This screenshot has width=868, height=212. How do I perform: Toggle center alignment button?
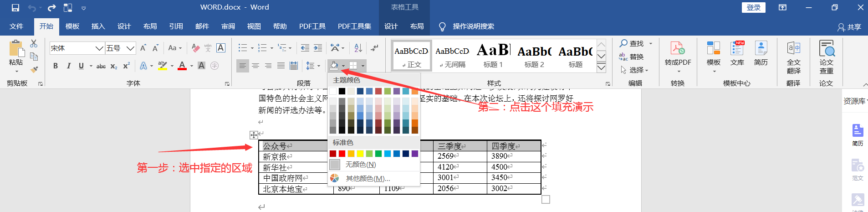[x=255, y=66]
